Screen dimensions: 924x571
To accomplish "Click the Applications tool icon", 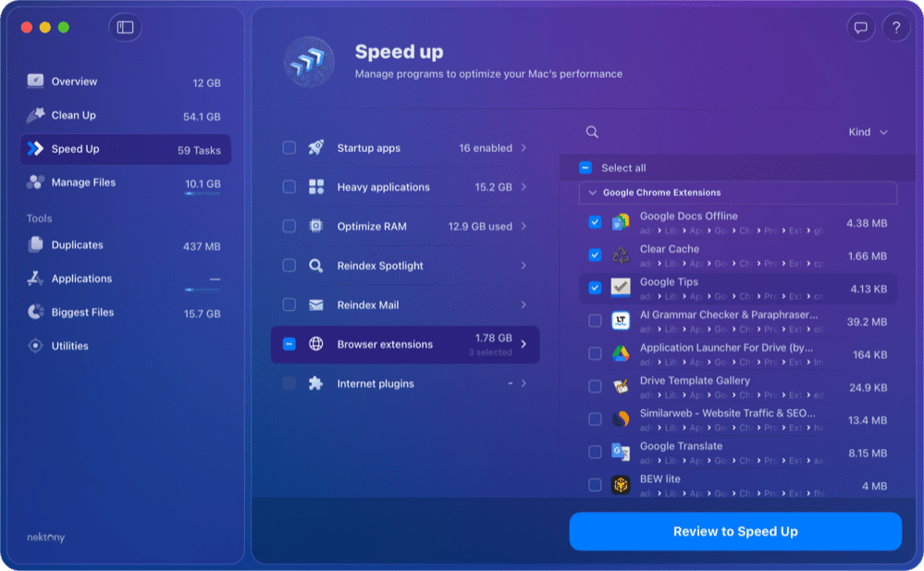I will (35, 278).
